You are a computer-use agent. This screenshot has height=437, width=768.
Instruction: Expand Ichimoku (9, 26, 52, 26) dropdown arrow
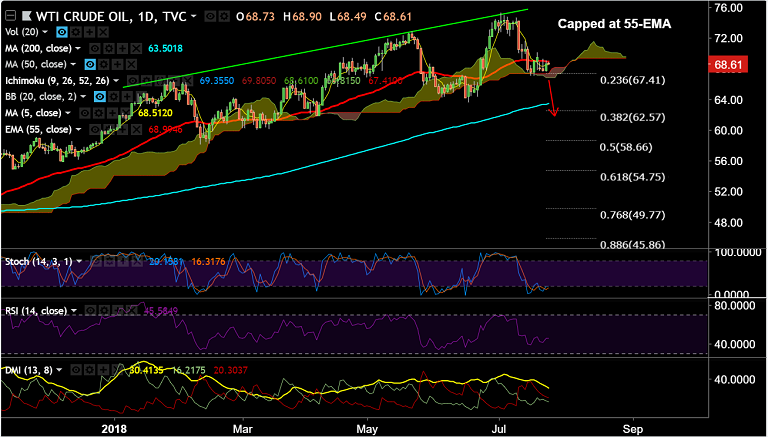116,81
